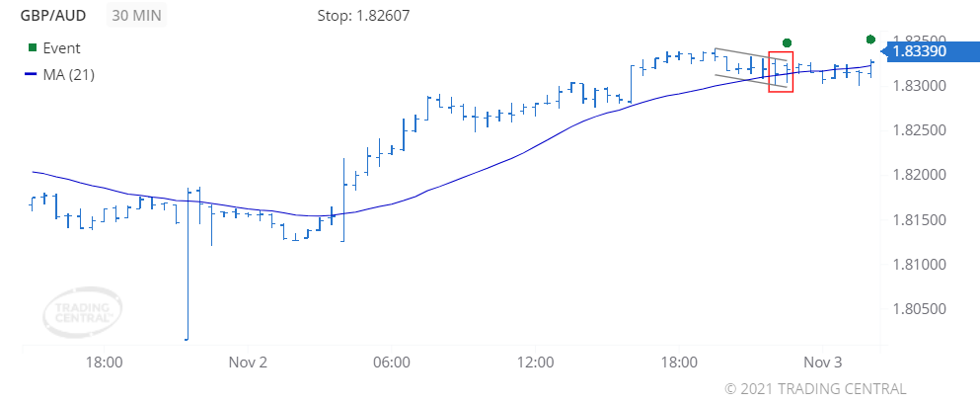Click the GBP/AUD pair title
The height and width of the screenshot is (404, 980).
pyautogui.click(x=52, y=15)
